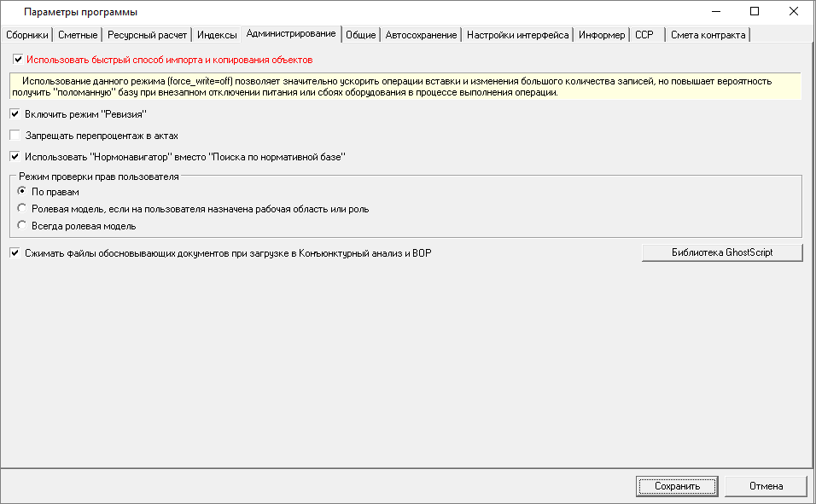Screen dimensions: 816x504
Task: Select 'Всегда ролевая модель' option
Action: pos(20,224)
